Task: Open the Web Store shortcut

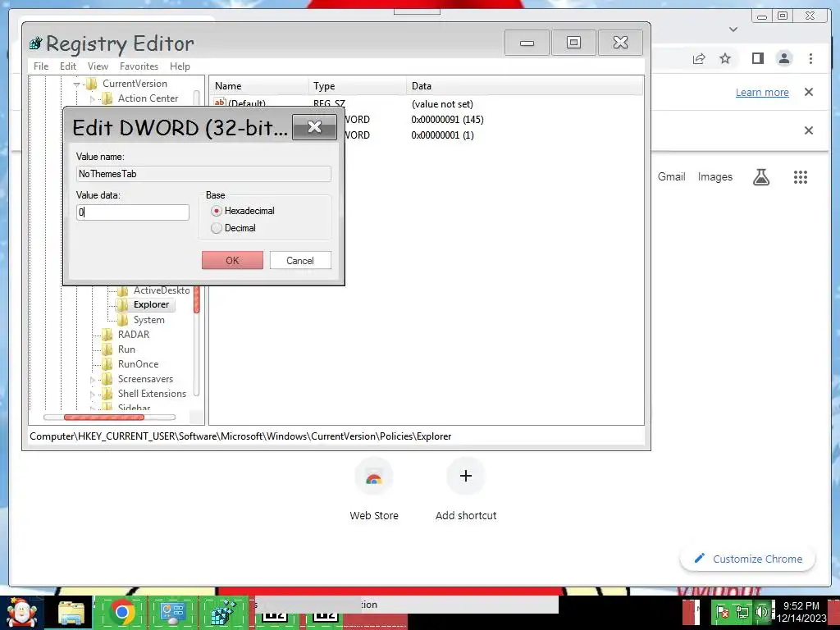Action: [x=374, y=489]
